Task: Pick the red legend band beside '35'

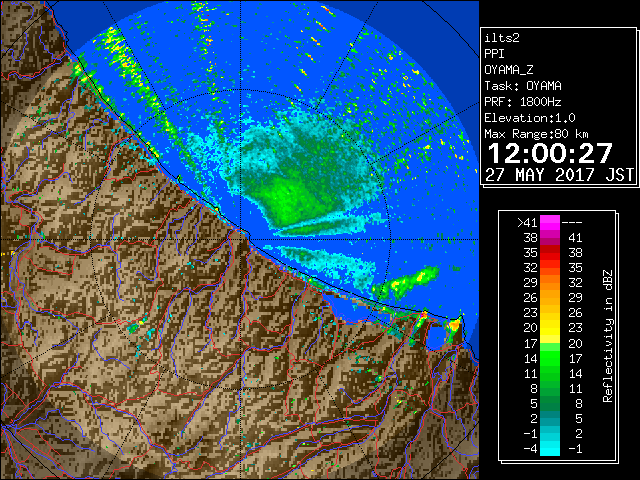Action: click(x=550, y=253)
